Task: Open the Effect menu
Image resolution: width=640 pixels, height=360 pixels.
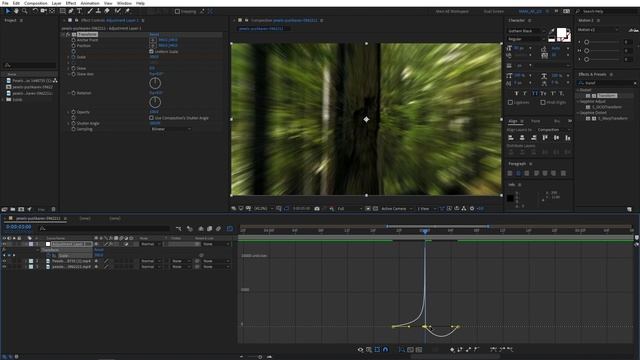Action: coord(71,3)
